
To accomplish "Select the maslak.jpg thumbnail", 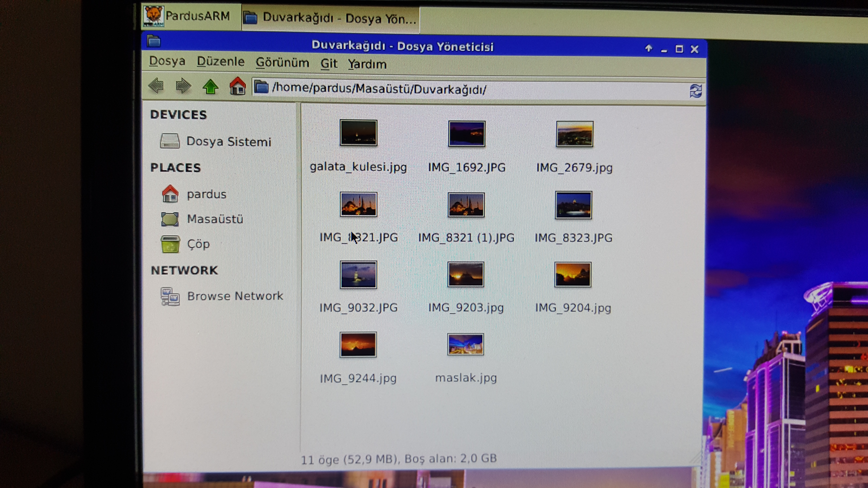I will click(x=465, y=344).
